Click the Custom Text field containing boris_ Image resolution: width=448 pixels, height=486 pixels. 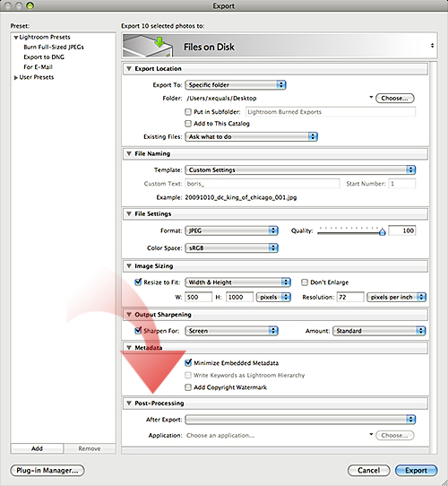tap(263, 184)
